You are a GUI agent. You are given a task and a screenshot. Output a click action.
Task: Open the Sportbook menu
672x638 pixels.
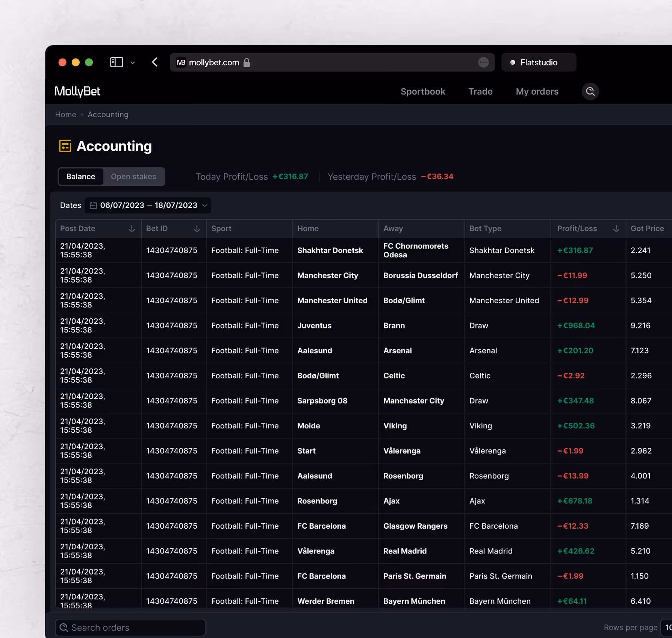(423, 92)
